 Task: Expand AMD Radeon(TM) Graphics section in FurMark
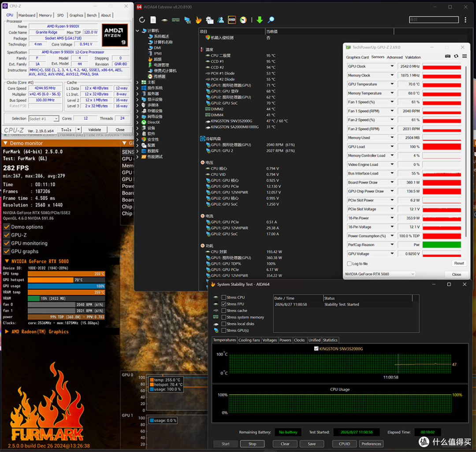pos(7,332)
